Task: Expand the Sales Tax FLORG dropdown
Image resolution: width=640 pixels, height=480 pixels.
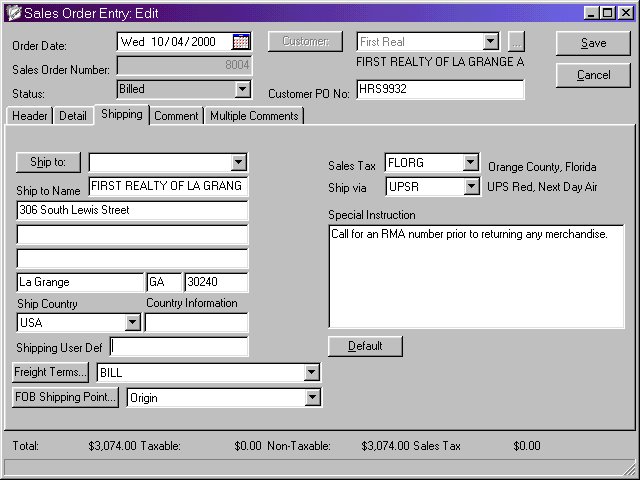Action: coord(470,163)
